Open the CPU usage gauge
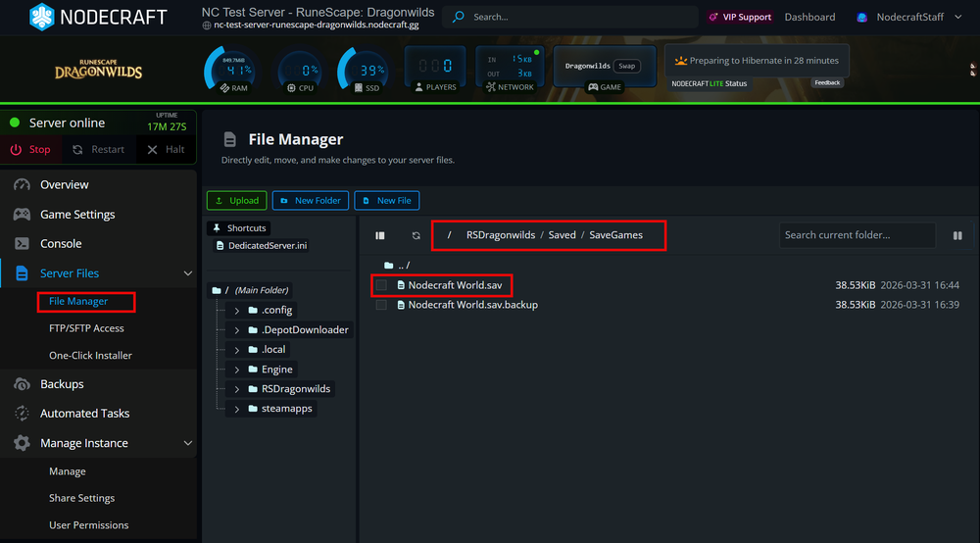Screen dimensions: 980x543 coord(300,72)
